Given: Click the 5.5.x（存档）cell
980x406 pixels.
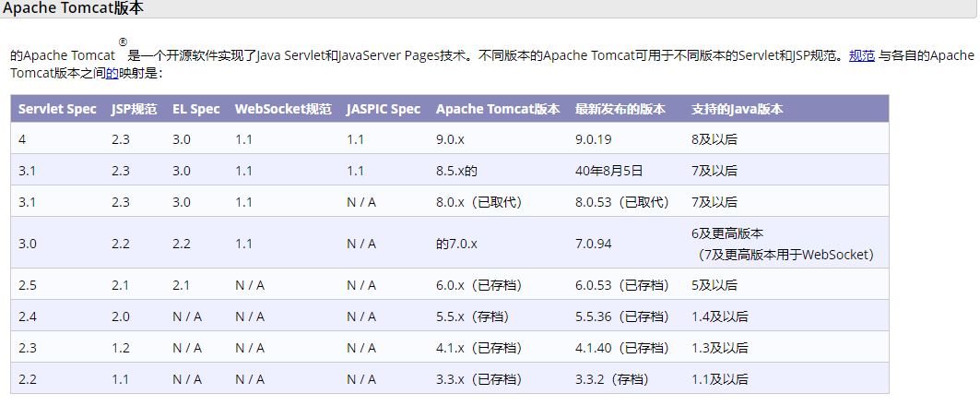Looking at the screenshot, I should (473, 316).
